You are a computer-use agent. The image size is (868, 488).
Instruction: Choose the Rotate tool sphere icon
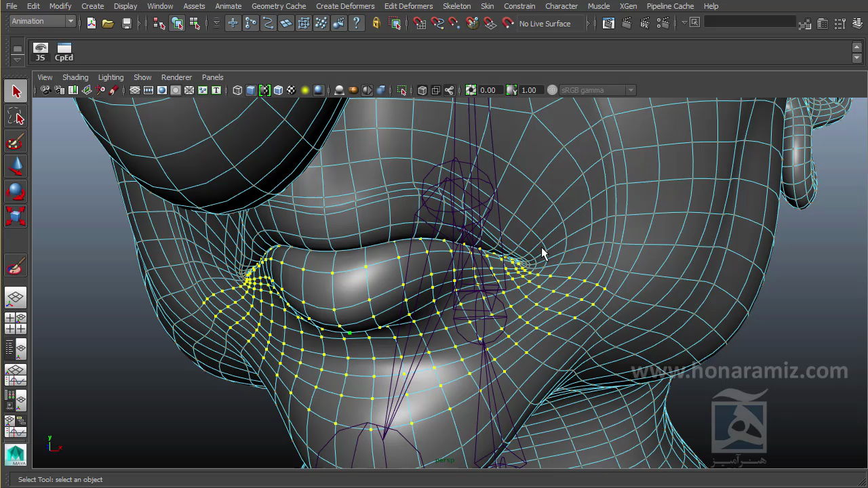coord(16,191)
